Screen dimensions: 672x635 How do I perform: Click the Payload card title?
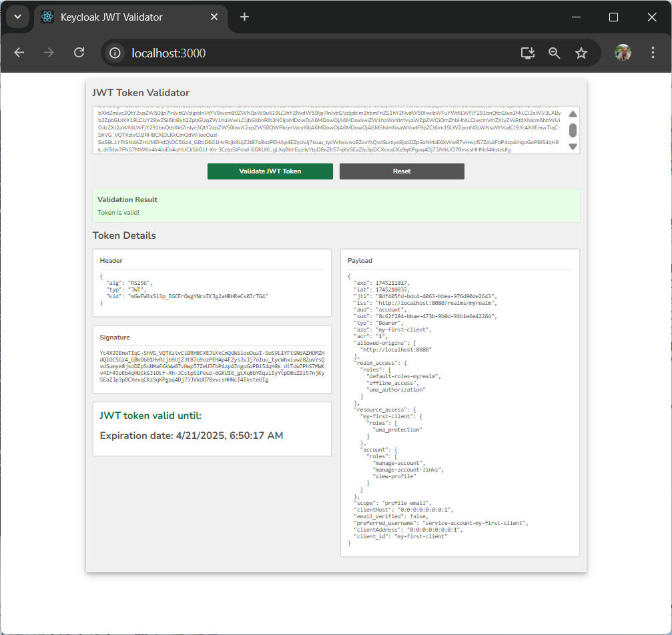(x=360, y=261)
